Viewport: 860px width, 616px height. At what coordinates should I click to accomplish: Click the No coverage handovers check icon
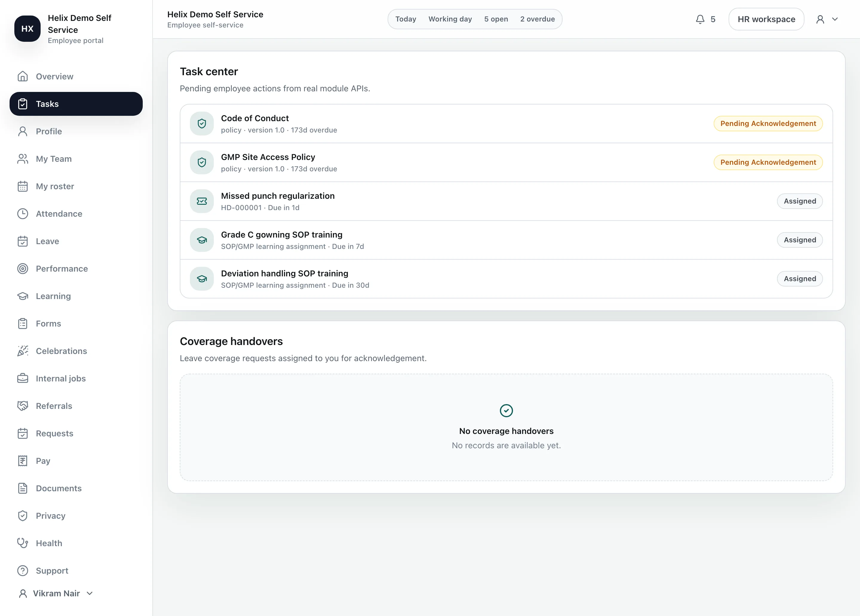pyautogui.click(x=506, y=411)
